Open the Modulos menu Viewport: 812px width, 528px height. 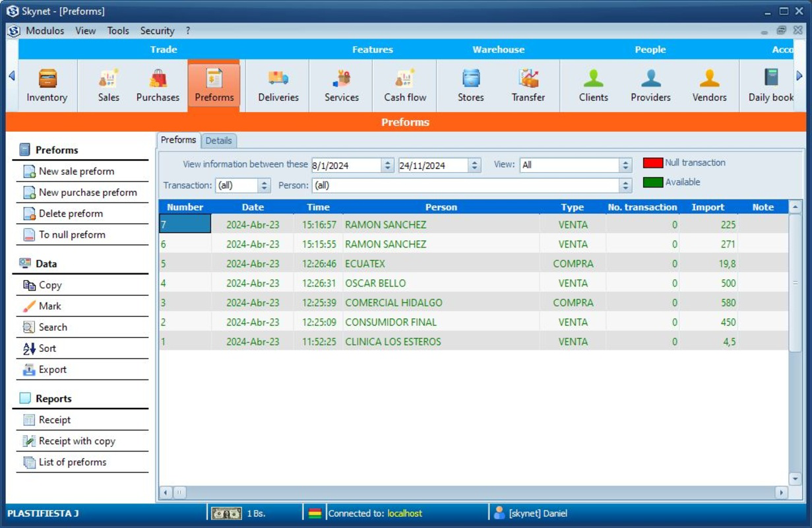(45, 31)
